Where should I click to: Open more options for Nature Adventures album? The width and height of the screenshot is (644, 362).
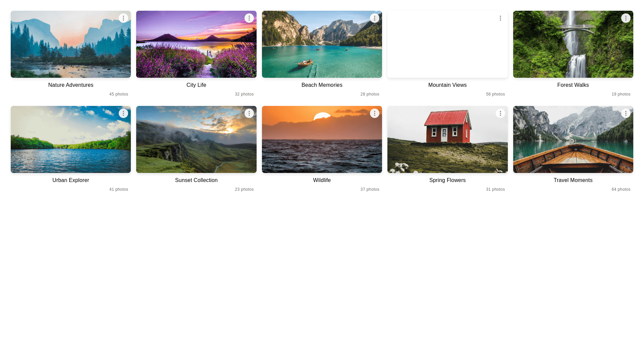click(123, 18)
